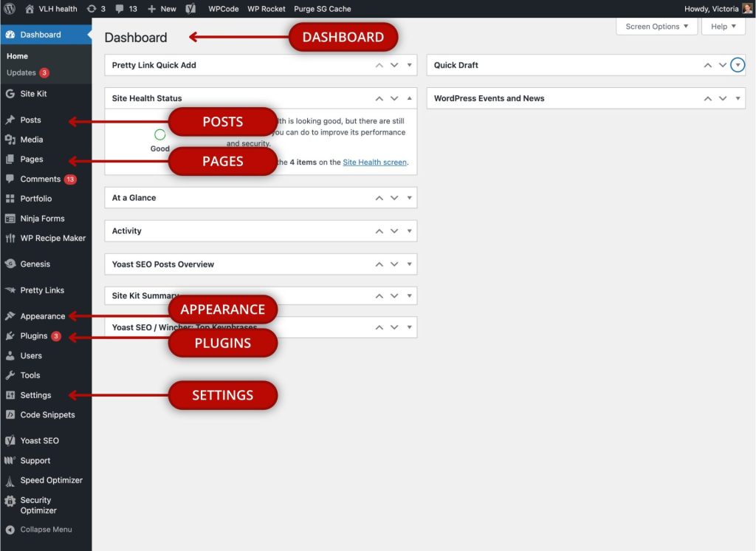Open the VLH health site home icon

tap(30, 9)
